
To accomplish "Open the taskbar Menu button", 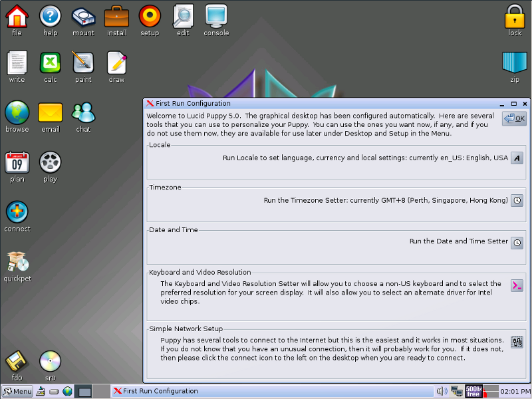I will click(17, 392).
